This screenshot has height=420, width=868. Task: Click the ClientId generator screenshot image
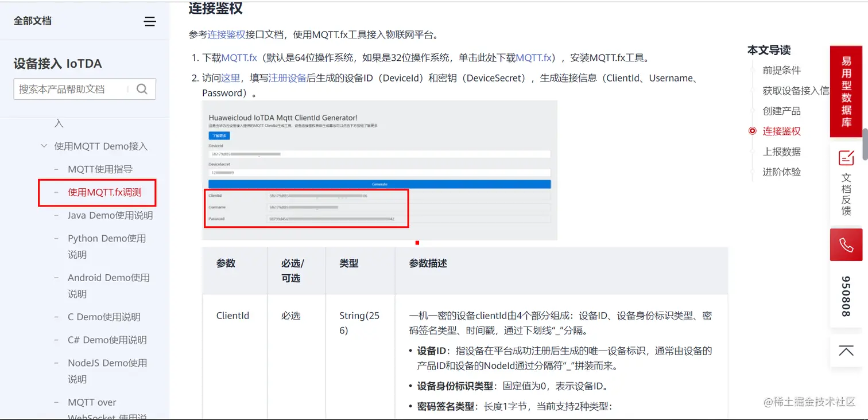379,170
